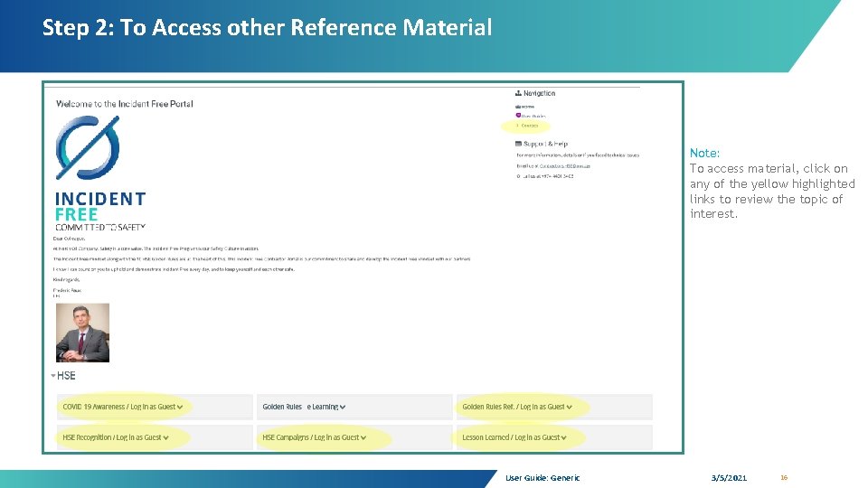Collapse the HSE section triangle
Image resolution: width=868 pixels, height=488 pixels.
click(x=53, y=376)
